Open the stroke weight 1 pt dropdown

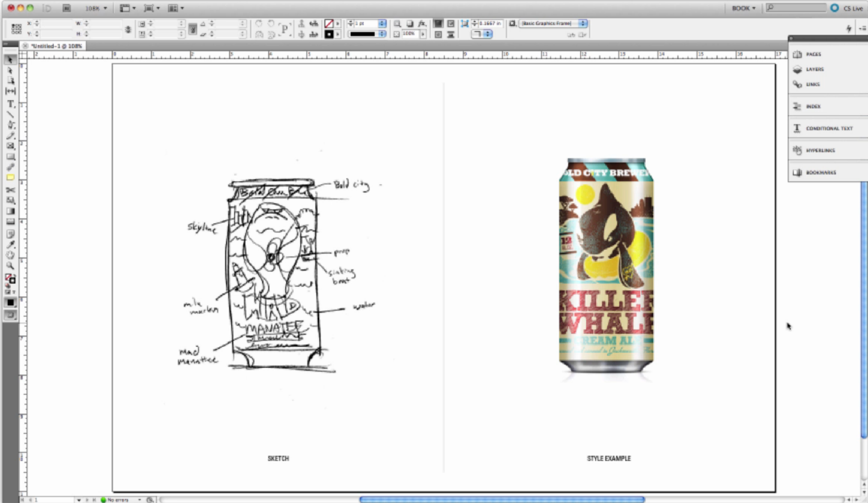(x=382, y=24)
